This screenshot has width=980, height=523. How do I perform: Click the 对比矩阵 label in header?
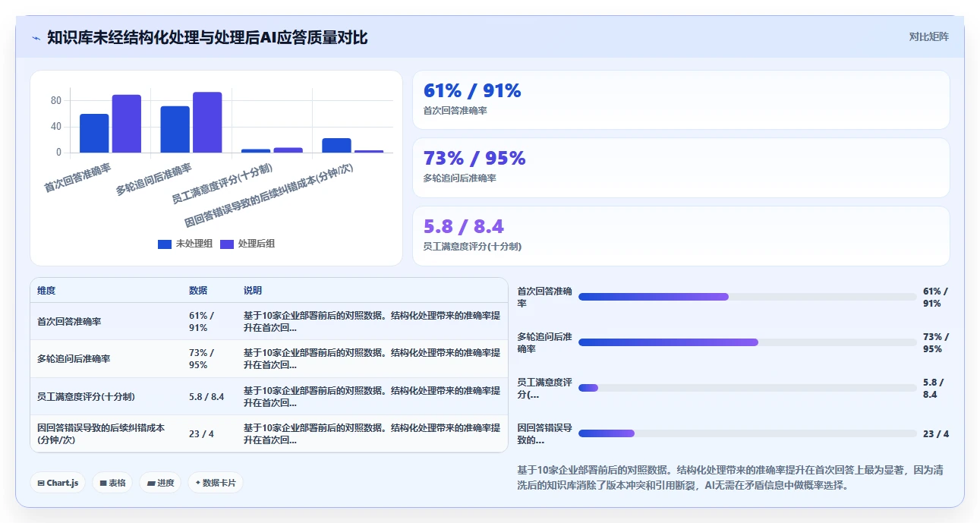click(928, 36)
